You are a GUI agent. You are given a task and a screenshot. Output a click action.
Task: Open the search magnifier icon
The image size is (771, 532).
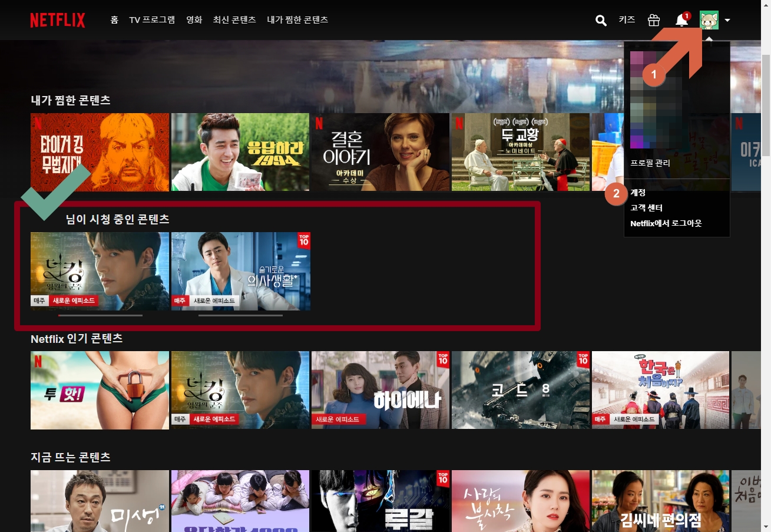[x=601, y=21]
